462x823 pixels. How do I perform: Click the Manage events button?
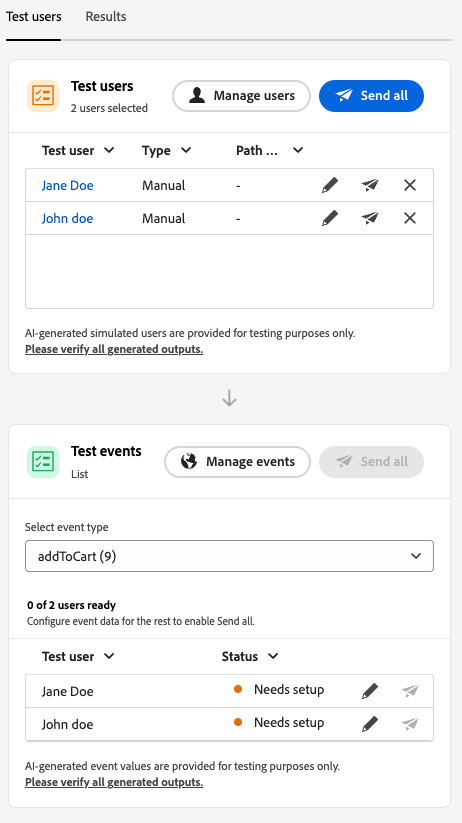pos(237,462)
